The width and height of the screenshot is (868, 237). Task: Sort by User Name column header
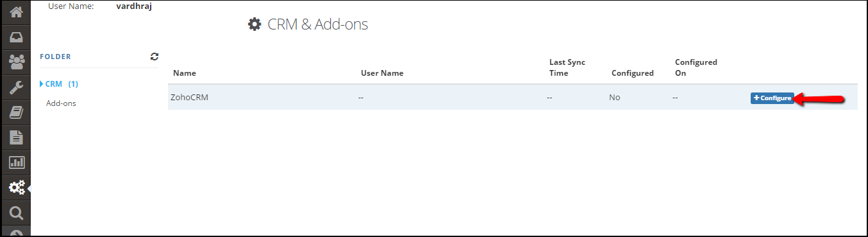(x=382, y=73)
